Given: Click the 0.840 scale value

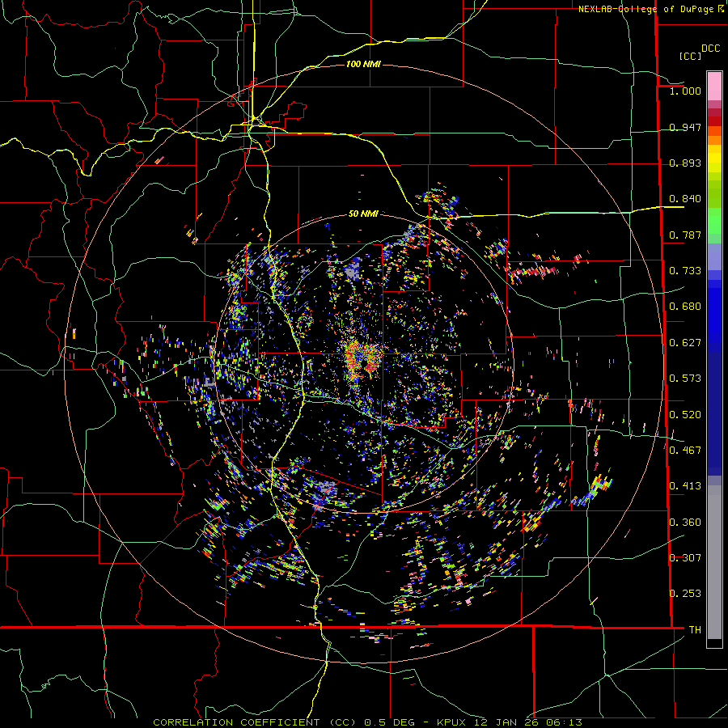Looking at the screenshot, I should pyautogui.click(x=685, y=199).
